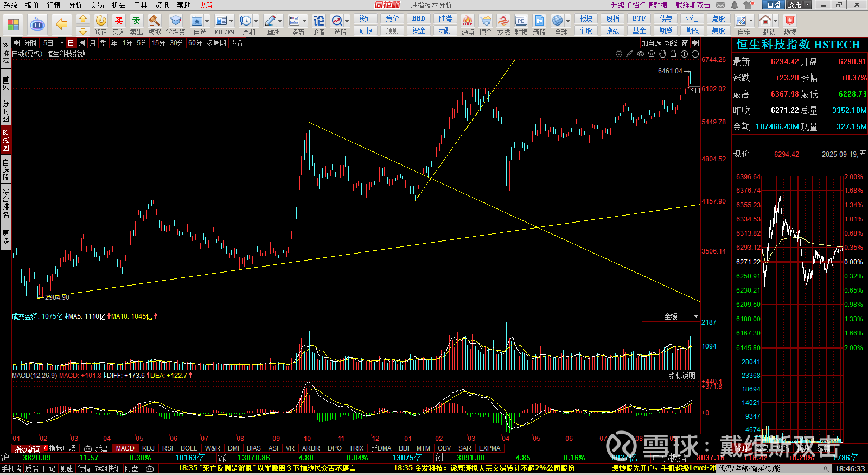
Task: Open the 行情 menu
Action: (x=54, y=5)
